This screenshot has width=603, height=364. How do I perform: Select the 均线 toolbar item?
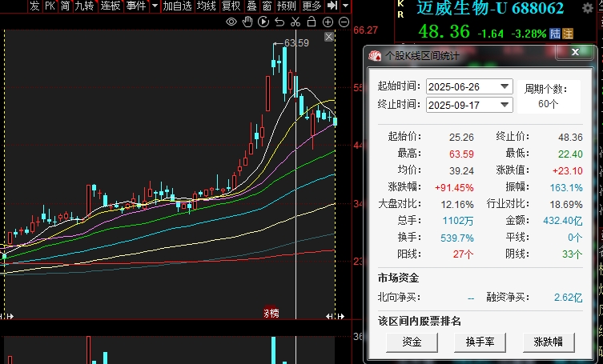(207, 6)
